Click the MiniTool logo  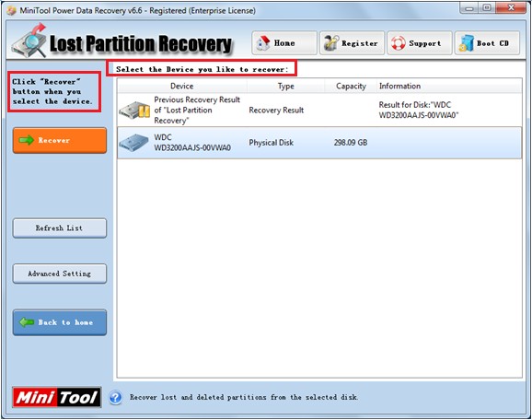57,397
